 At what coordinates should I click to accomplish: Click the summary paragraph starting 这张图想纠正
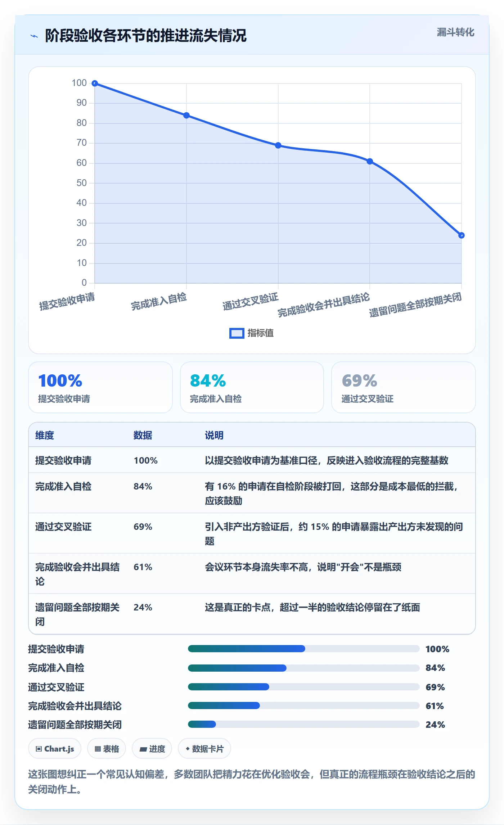coord(252,781)
